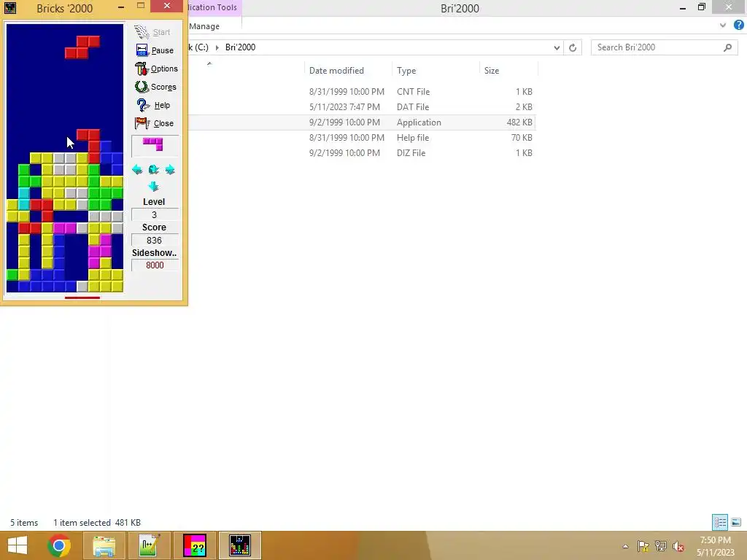Click the 5/11/2023 7:47 PM date cell

tap(344, 106)
